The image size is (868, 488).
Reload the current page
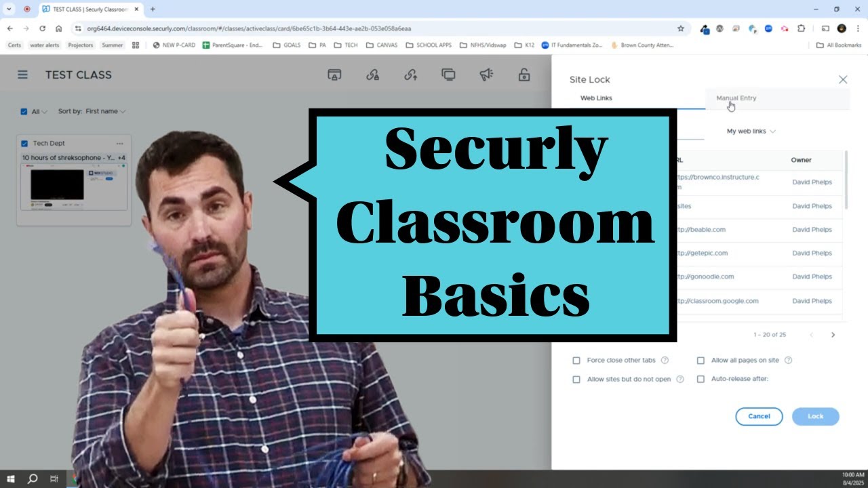tap(43, 28)
